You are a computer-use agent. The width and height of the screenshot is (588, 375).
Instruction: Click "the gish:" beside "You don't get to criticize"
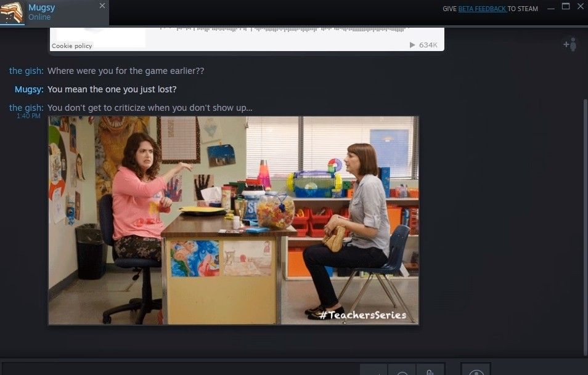tap(27, 108)
